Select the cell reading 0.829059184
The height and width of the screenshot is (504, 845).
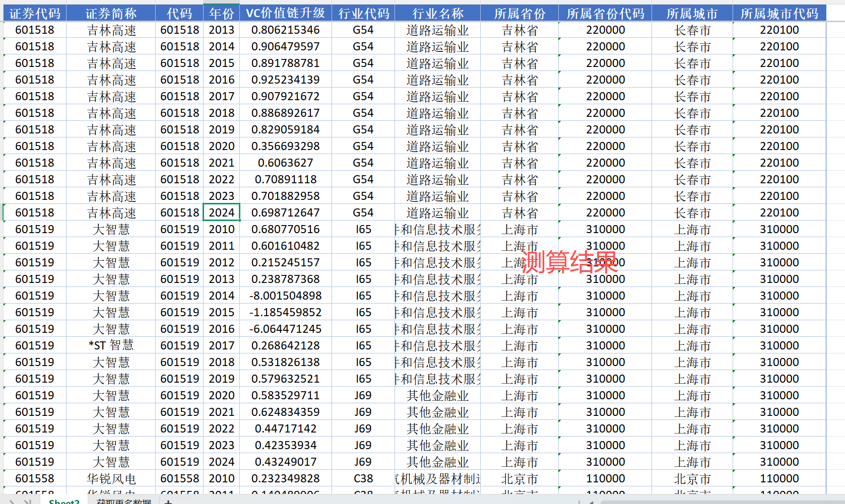286,130
